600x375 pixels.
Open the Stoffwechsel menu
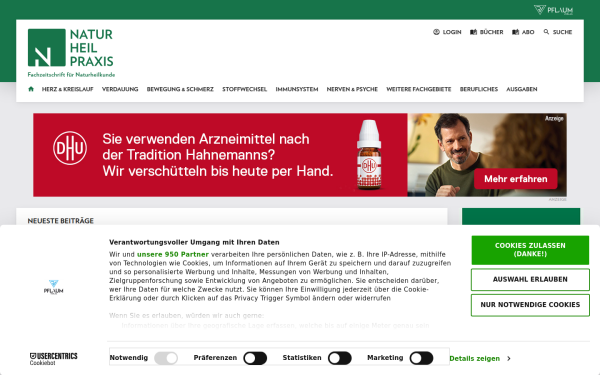(245, 89)
